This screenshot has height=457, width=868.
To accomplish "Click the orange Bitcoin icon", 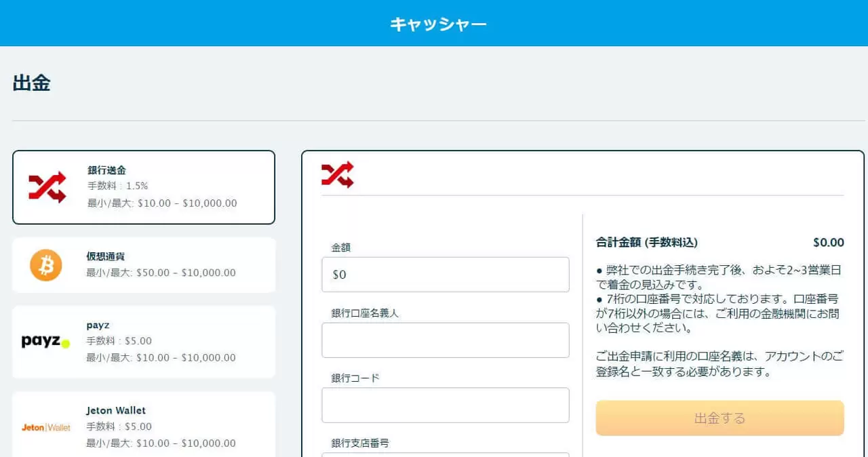I will coord(45,265).
